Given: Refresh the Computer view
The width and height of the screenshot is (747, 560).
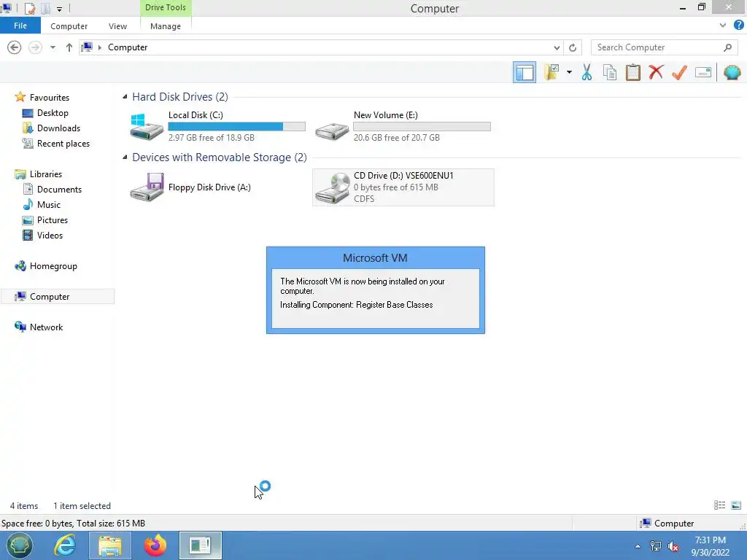Looking at the screenshot, I should [x=573, y=47].
